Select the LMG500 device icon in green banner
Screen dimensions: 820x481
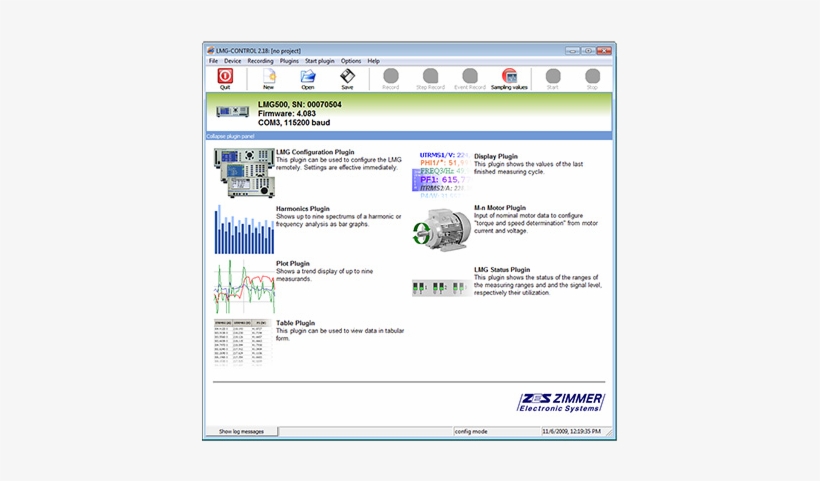233,111
